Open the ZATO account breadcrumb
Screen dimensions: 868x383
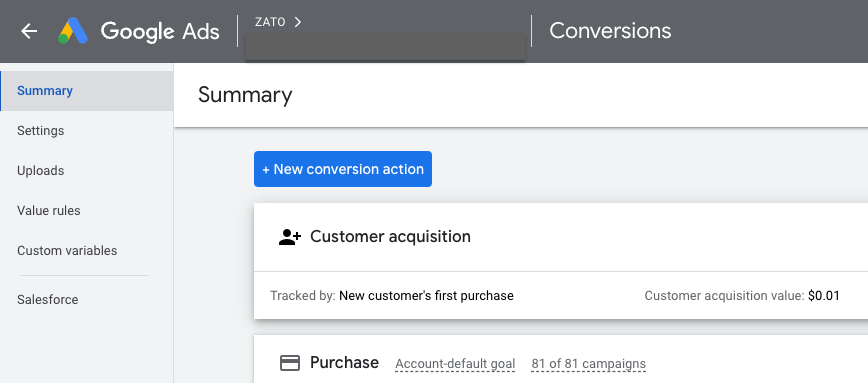click(270, 22)
